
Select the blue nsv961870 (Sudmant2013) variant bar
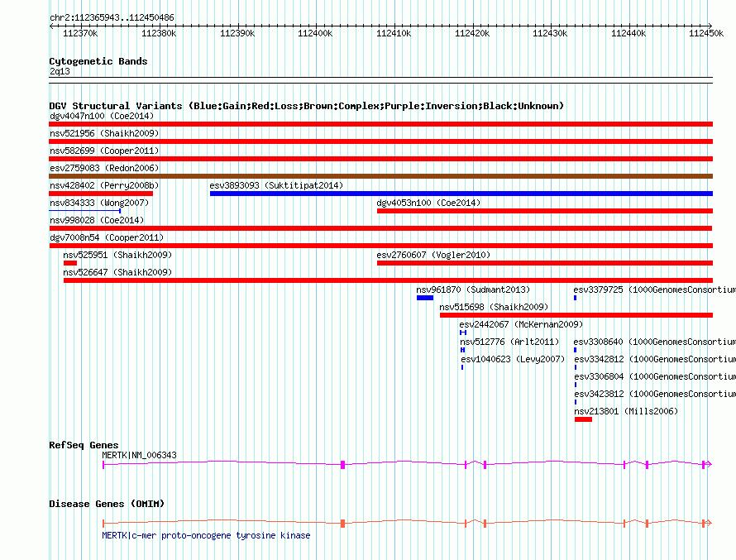click(424, 298)
